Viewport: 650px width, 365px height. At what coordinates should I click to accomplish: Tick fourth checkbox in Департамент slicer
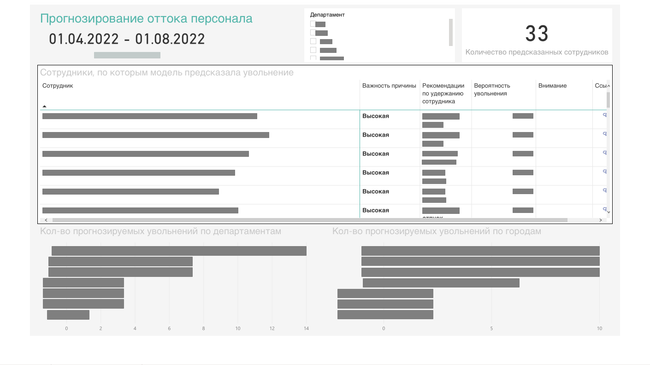coord(313,50)
